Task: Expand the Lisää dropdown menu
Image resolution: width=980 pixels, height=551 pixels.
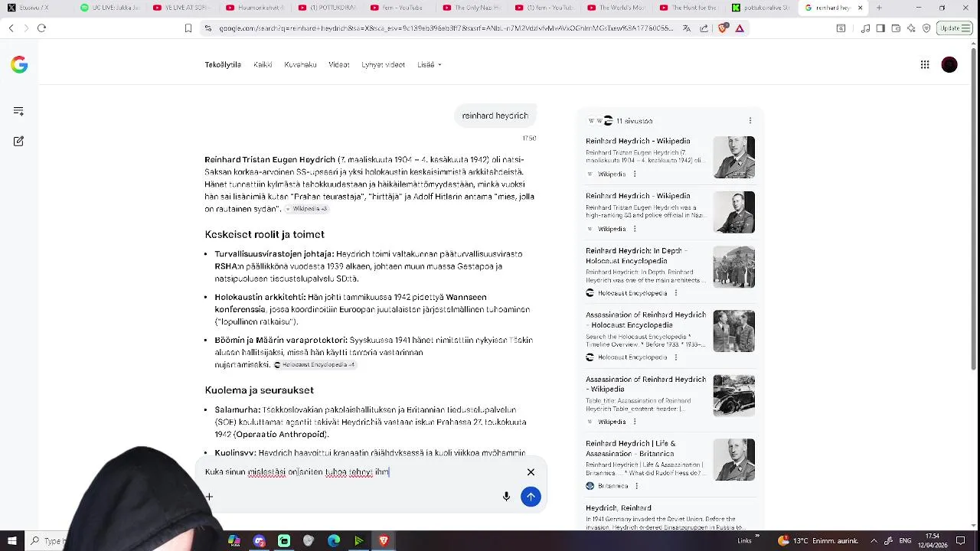Action: click(x=430, y=65)
